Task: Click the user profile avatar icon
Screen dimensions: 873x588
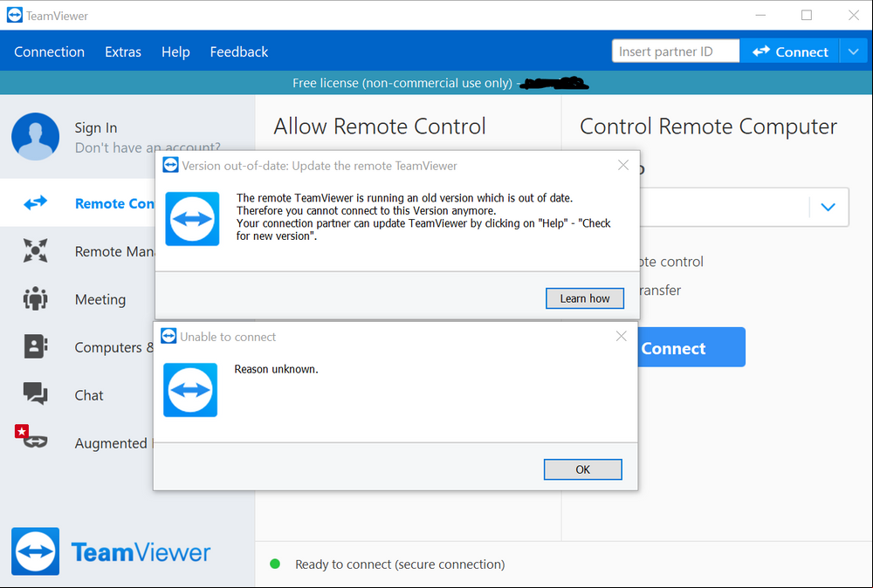Action: click(36, 136)
